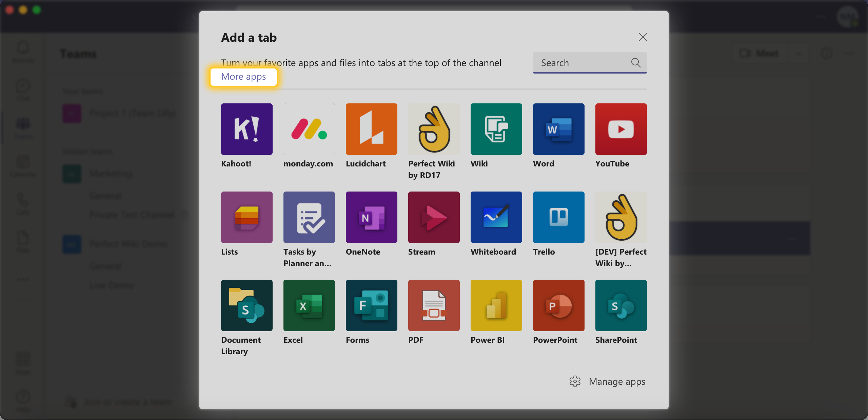Pick the green Wiki app icon
This screenshot has width=868, height=420.
[496, 129]
